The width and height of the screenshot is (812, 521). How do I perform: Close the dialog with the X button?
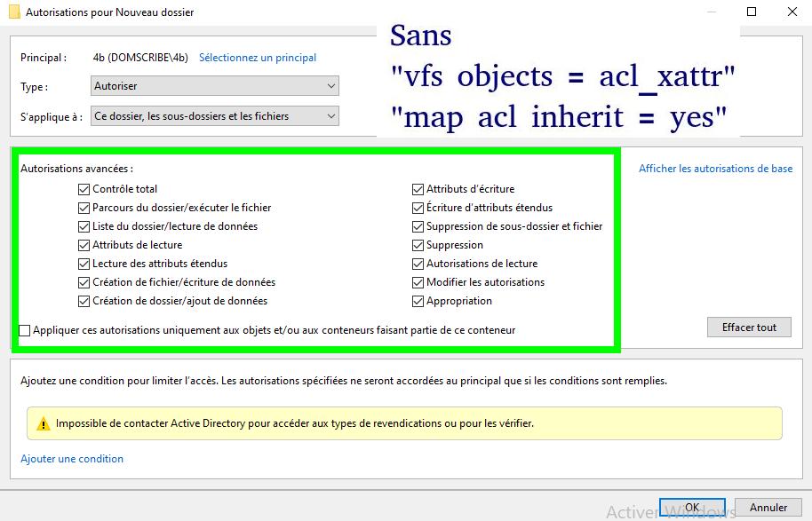point(792,12)
